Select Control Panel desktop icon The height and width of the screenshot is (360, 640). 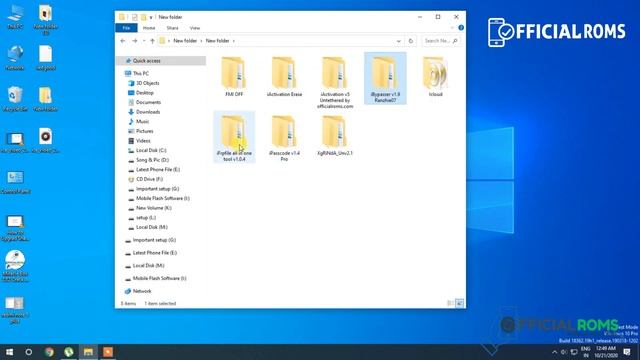15,182
